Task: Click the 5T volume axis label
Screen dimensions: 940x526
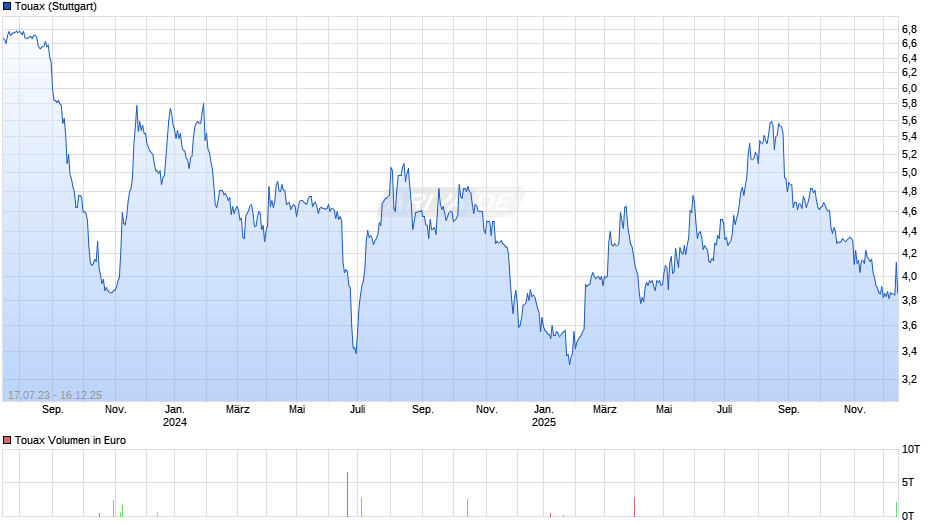Action: point(908,482)
